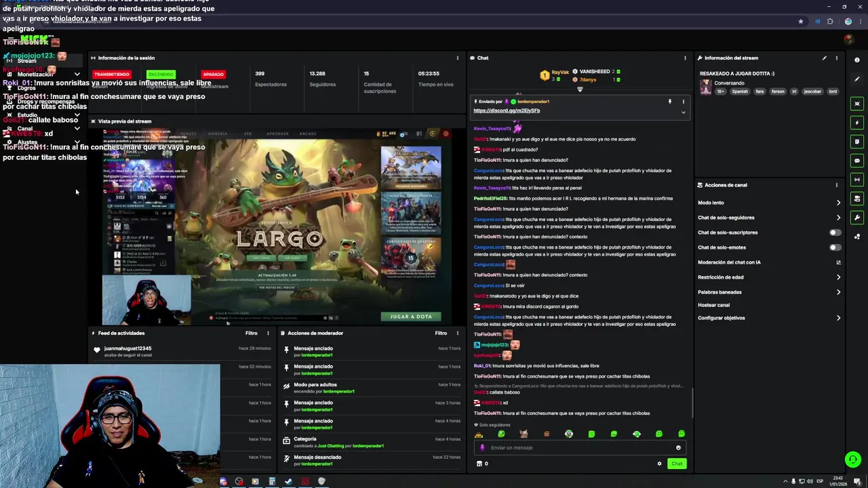Open Logros in left sidebar
Screen dimensions: 868x488
(x=26, y=88)
